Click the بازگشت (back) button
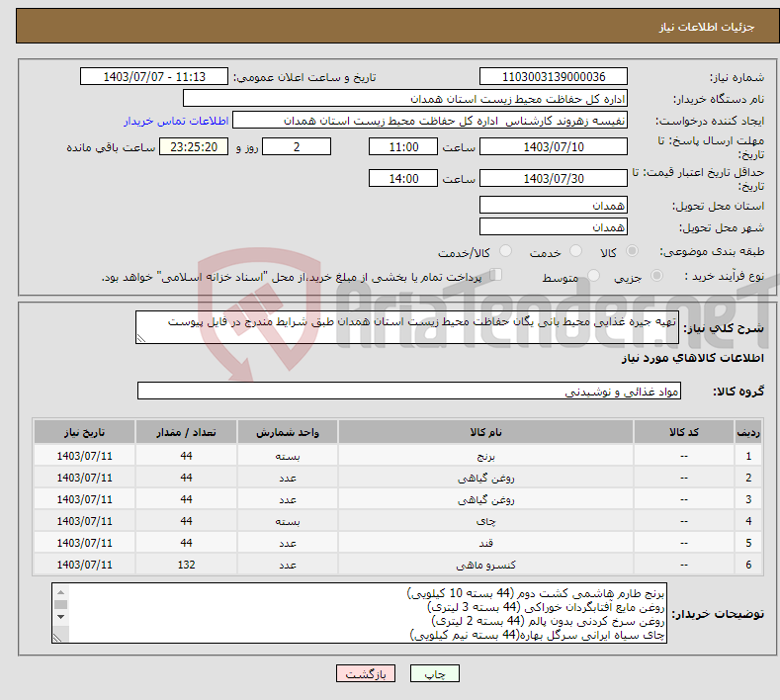780x700 pixels. (366, 673)
